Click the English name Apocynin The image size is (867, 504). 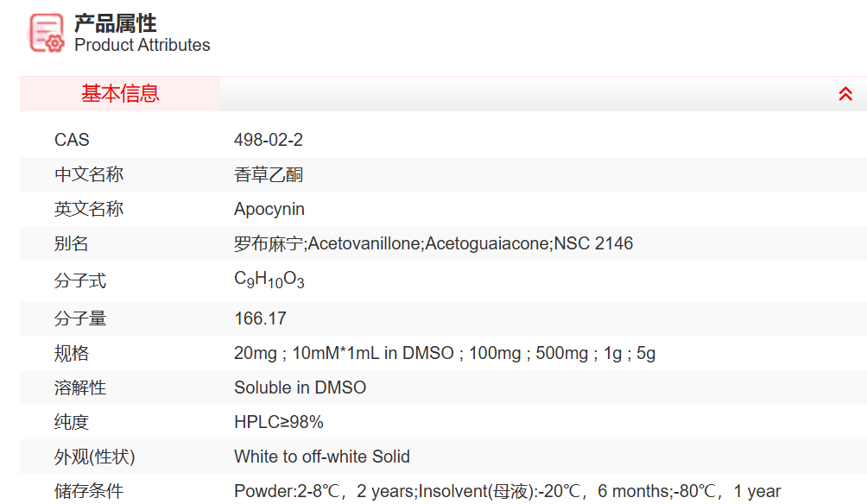click(269, 209)
